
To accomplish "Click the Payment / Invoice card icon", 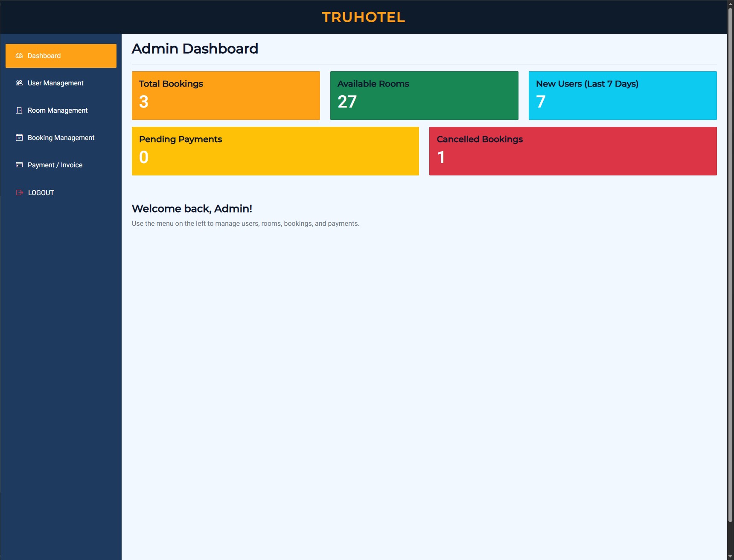I will [x=19, y=165].
